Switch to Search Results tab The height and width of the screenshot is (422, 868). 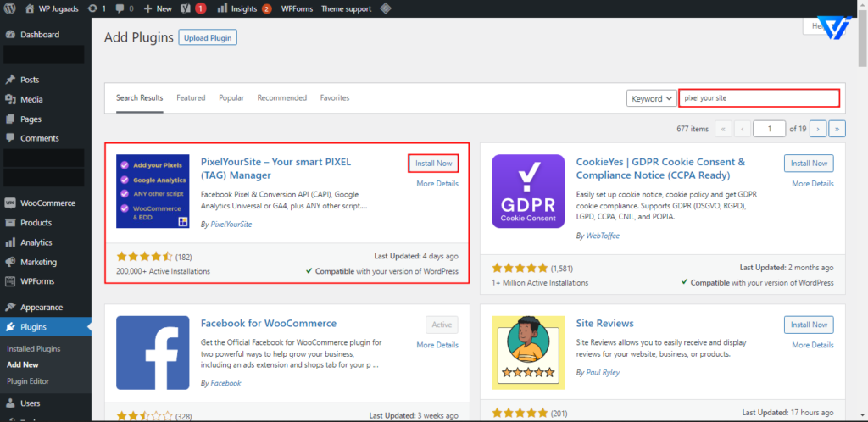(x=140, y=98)
